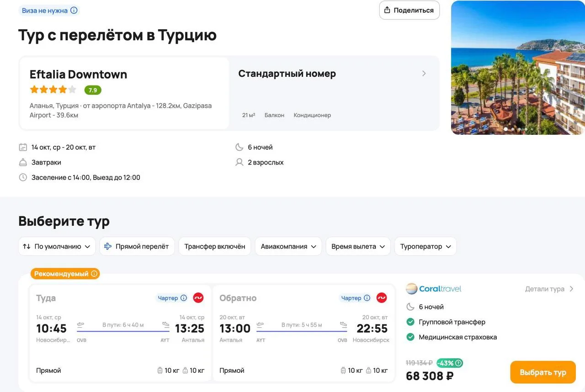Click the Чартер info icon in the Туда card
Image resolution: width=585 pixels, height=392 pixels.
click(184, 298)
